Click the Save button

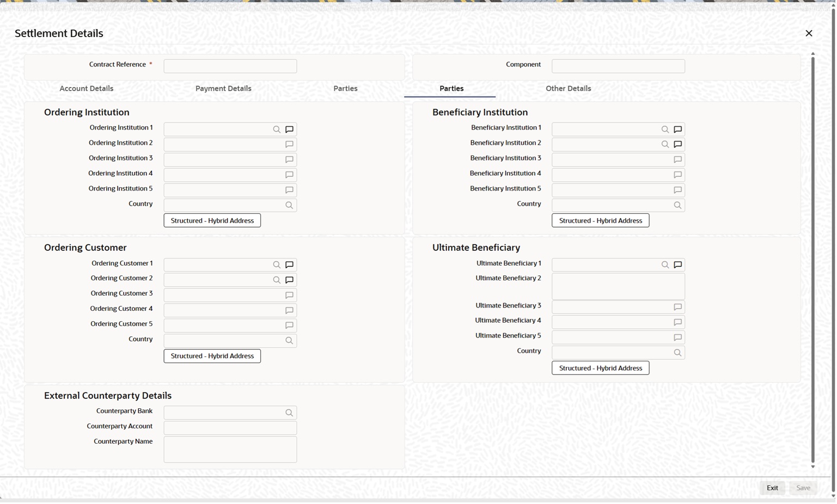click(803, 488)
